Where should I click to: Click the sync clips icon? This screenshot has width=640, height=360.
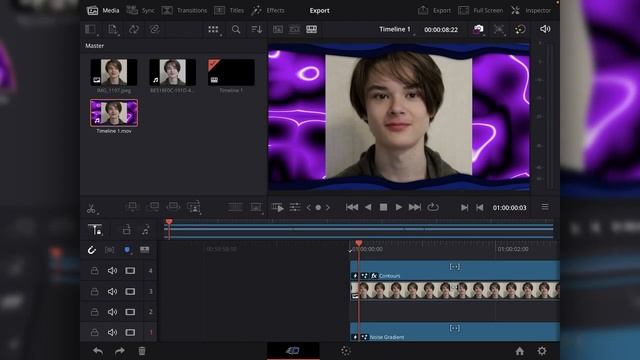[134, 29]
